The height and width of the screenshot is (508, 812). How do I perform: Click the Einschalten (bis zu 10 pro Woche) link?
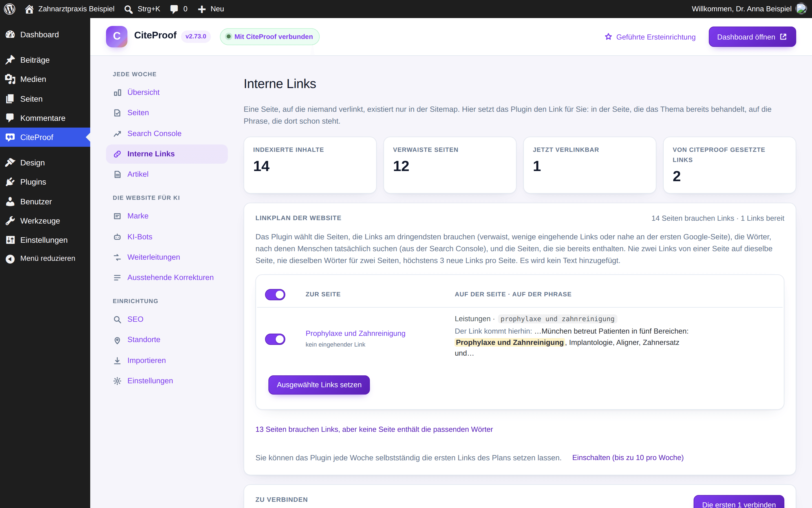point(627,457)
